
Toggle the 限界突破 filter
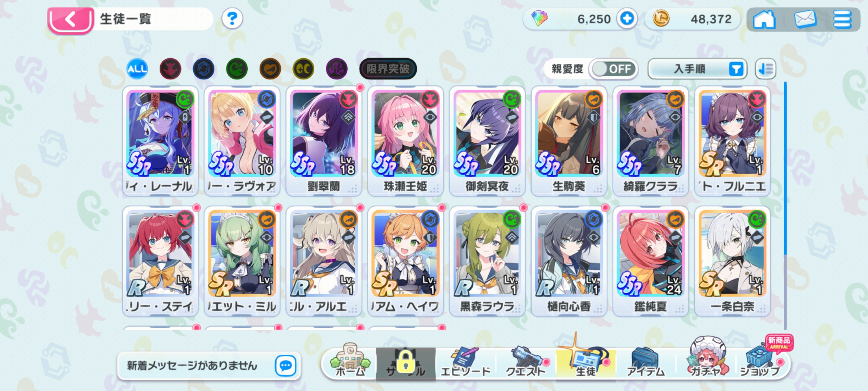pos(388,69)
